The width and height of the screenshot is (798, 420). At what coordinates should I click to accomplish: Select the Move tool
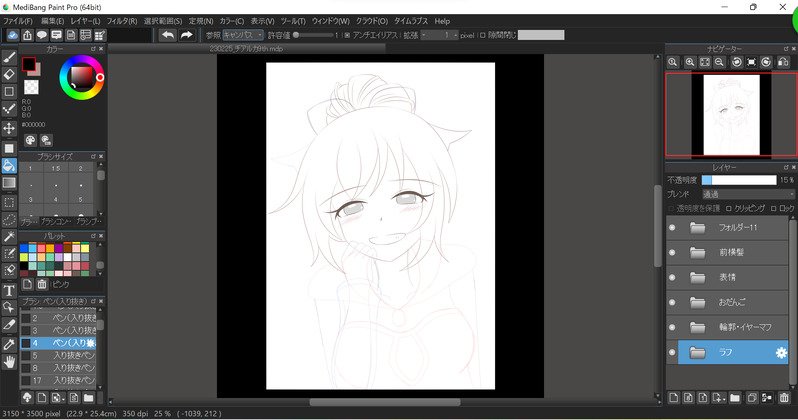tap(9, 128)
